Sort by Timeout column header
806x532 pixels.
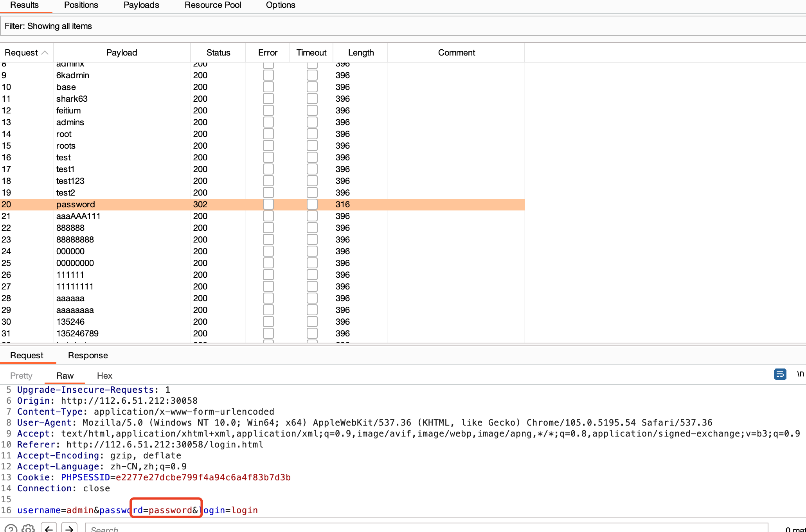(311, 52)
